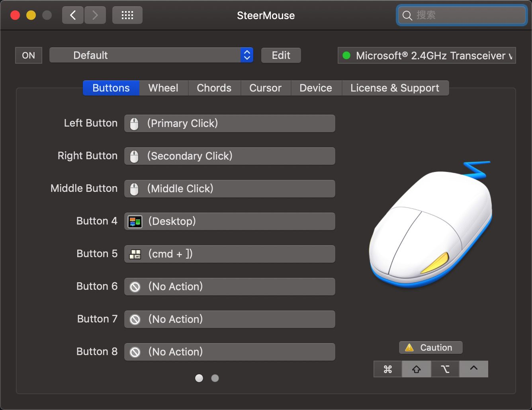The width and height of the screenshot is (532, 410).
Task: Click the Right Button label
Action: coord(88,156)
